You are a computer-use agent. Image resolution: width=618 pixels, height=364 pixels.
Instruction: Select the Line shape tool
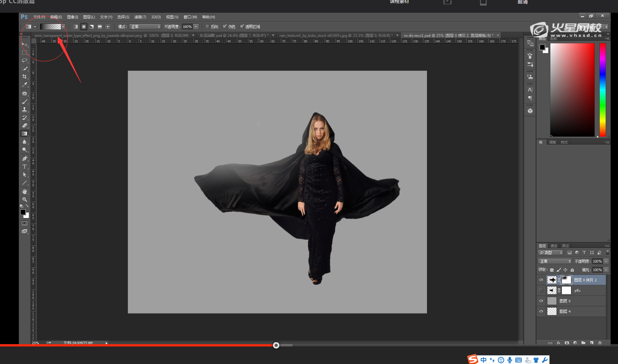(24, 183)
